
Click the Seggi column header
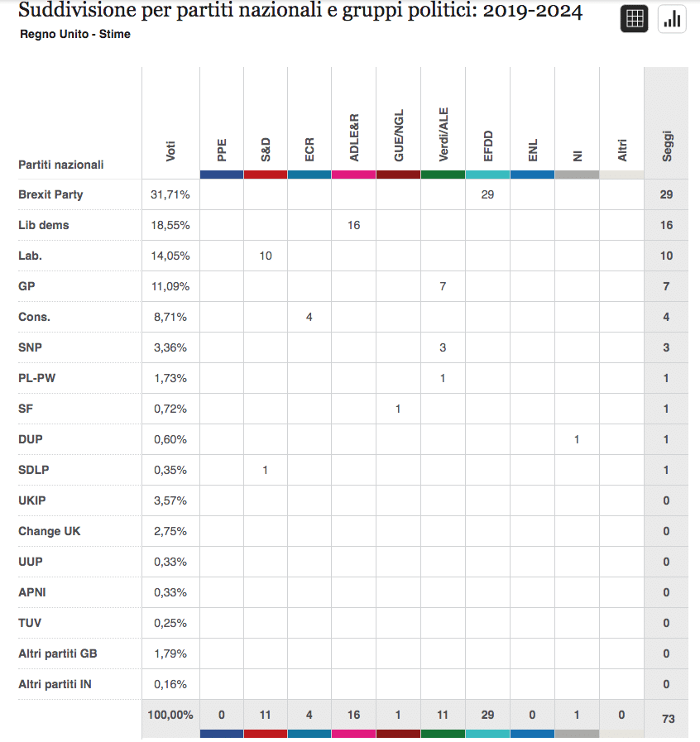[x=667, y=146]
